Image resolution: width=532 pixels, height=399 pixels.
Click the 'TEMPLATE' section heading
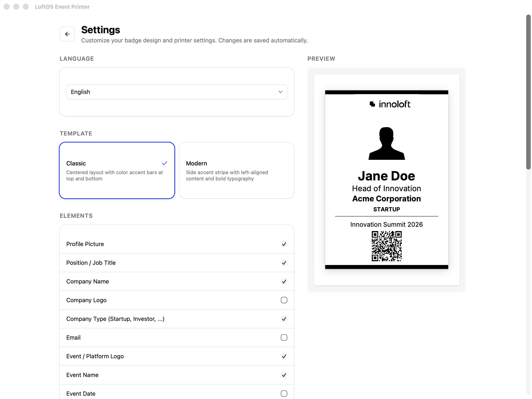[76, 133]
